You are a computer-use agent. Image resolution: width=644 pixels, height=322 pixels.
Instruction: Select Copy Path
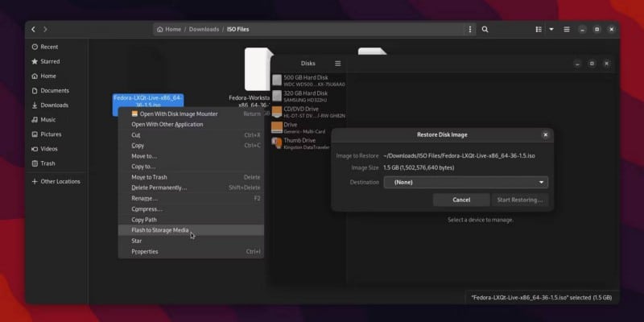[191, 220]
